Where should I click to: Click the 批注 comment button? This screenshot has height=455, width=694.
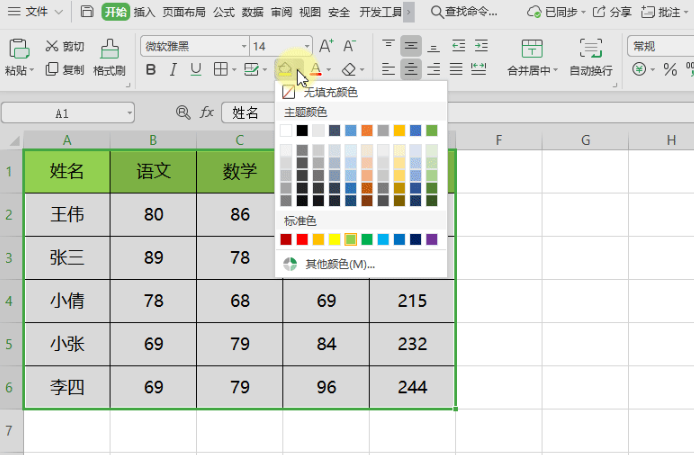pos(664,12)
